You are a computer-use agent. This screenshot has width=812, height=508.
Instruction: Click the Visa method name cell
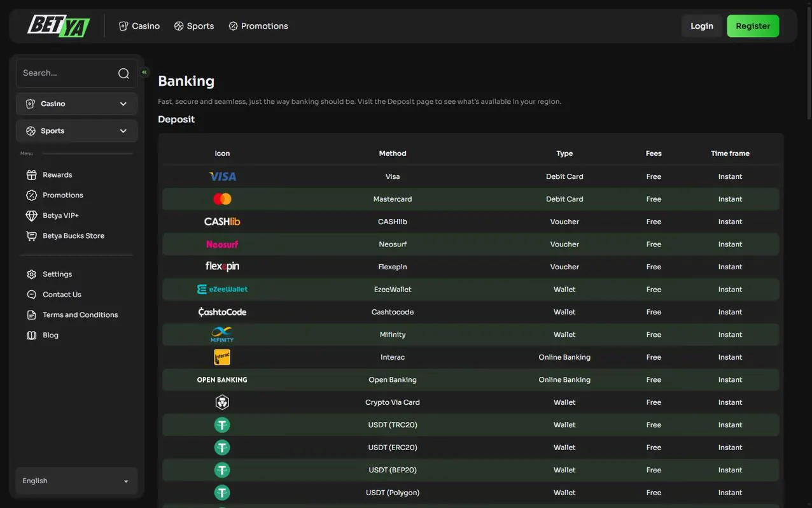coord(393,176)
